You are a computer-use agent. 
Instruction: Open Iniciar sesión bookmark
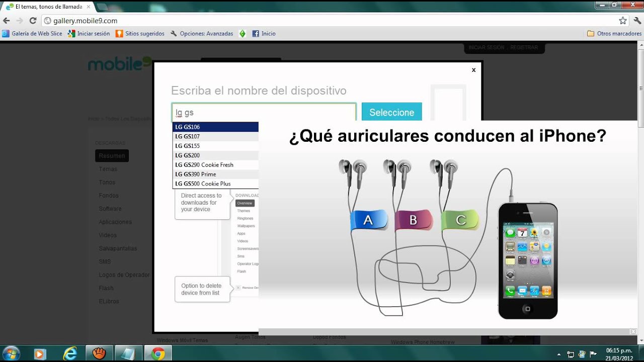click(x=89, y=34)
